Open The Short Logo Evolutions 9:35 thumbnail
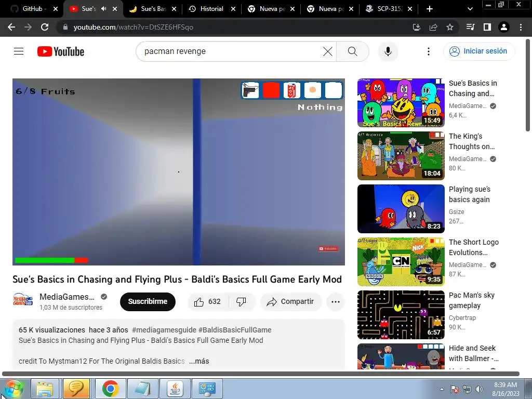The height and width of the screenshot is (399, 532). pos(401,262)
